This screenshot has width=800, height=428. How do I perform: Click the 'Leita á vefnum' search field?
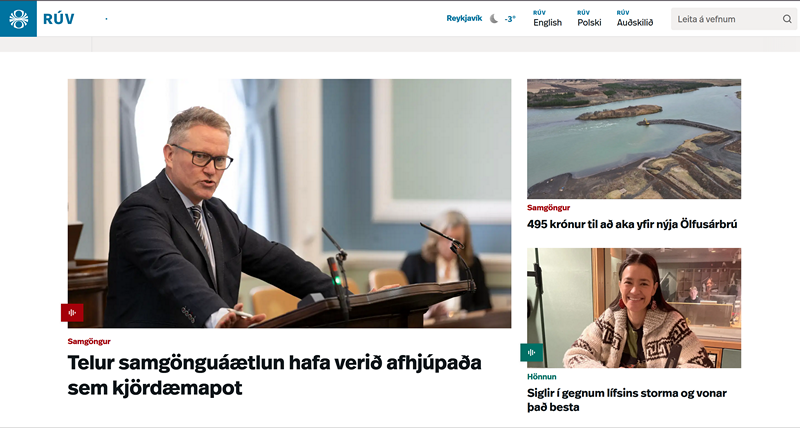click(x=734, y=19)
